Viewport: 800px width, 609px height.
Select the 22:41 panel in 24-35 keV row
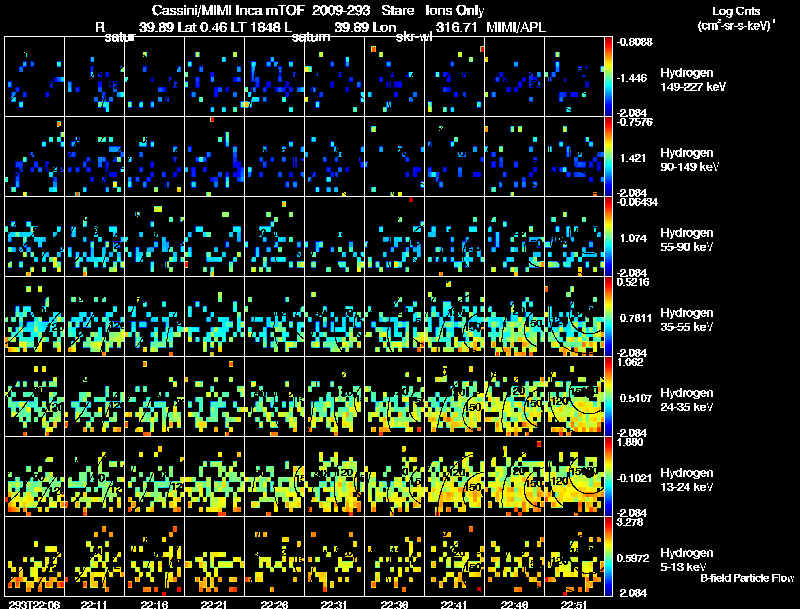pos(454,397)
